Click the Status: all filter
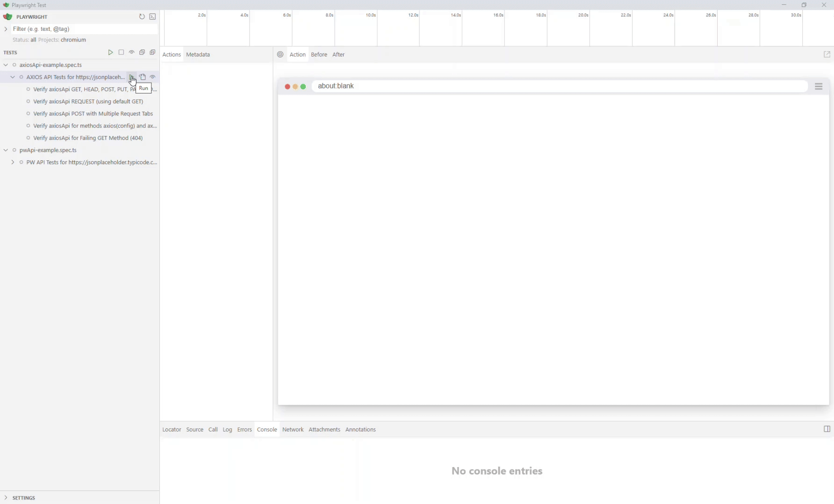This screenshot has height=504, width=834. [x=24, y=40]
